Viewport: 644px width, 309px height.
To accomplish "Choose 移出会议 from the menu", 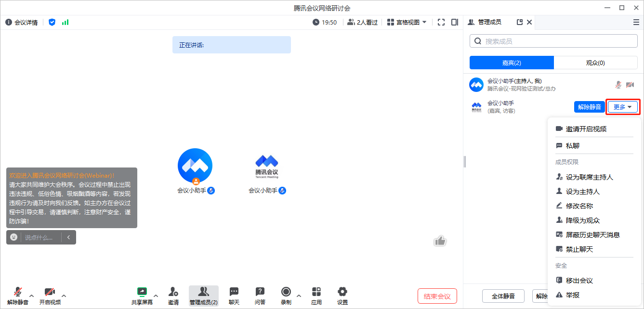I will tap(595, 281).
